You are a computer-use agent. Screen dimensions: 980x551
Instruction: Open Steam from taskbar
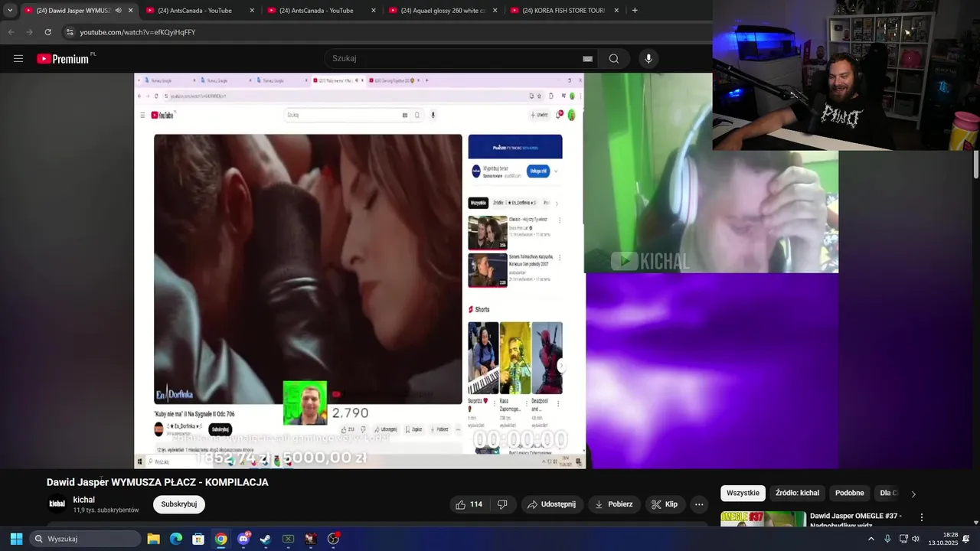(x=266, y=539)
